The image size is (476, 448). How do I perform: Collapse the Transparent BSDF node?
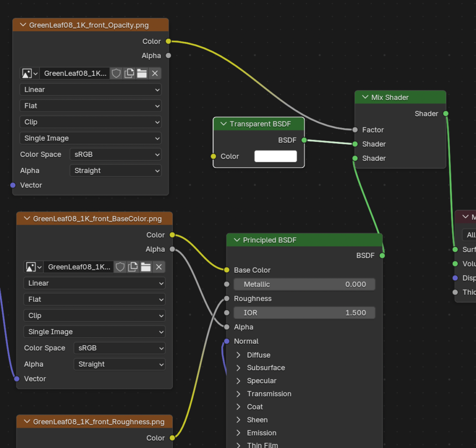click(222, 124)
